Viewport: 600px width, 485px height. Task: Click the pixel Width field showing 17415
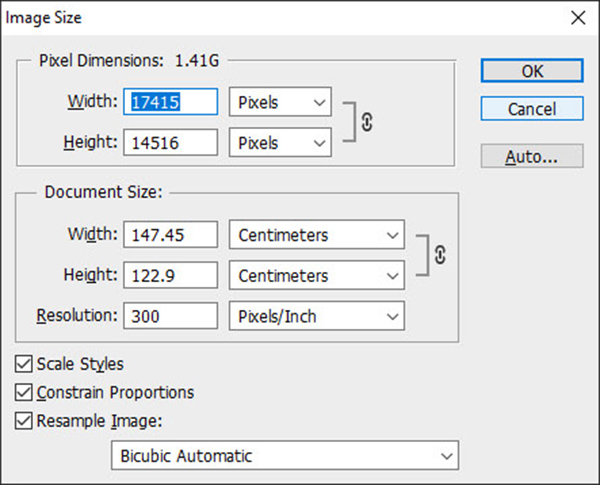click(171, 102)
